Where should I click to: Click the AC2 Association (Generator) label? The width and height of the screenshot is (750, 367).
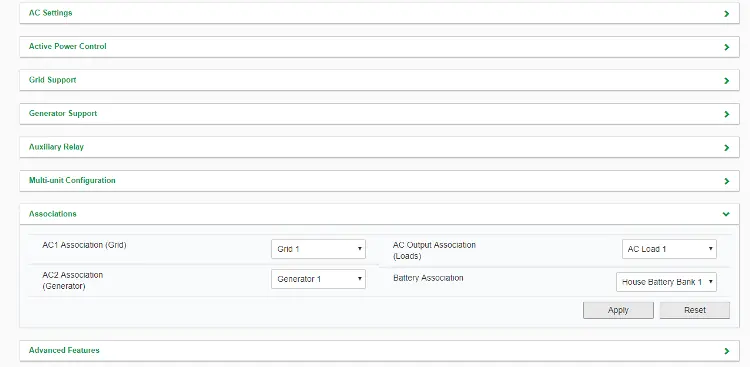tap(72, 281)
